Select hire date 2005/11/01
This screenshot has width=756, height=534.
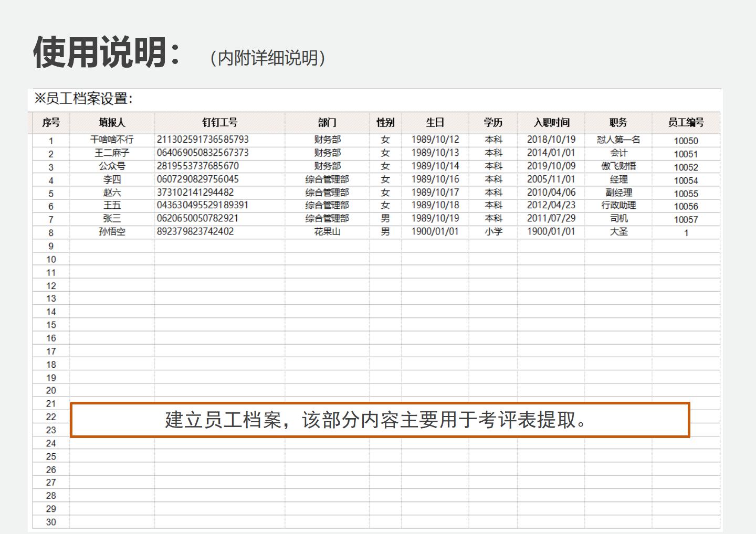point(551,179)
